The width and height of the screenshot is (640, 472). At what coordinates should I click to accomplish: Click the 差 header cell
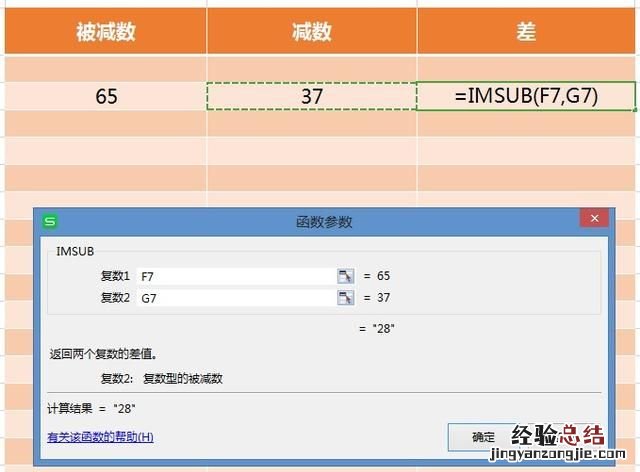[527, 32]
